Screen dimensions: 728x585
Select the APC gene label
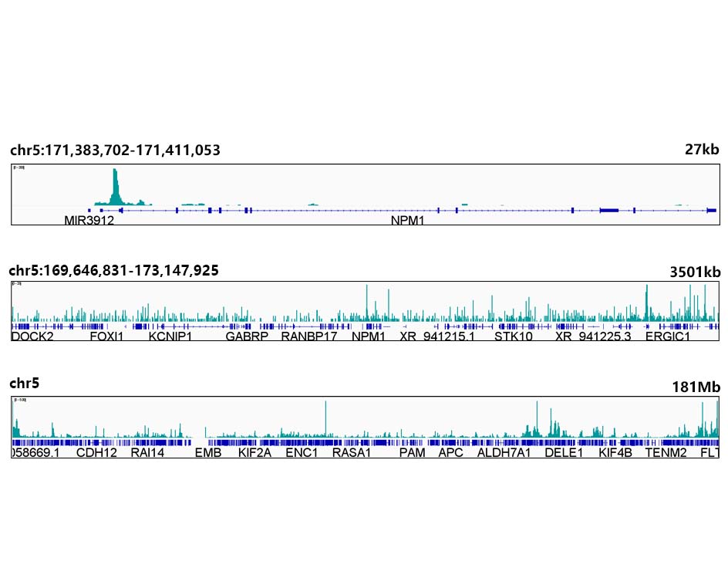click(450, 453)
